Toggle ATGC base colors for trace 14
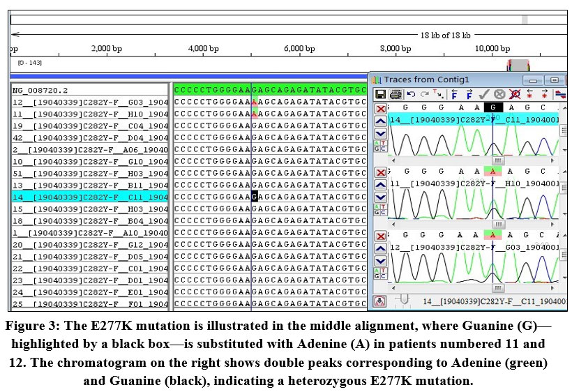 tap(380, 146)
